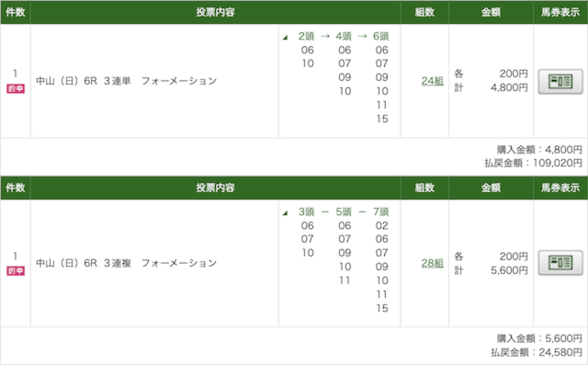Select the 中山（日）6R 3連複 フォーメーション text
This screenshot has width=588, height=365.
127,263
